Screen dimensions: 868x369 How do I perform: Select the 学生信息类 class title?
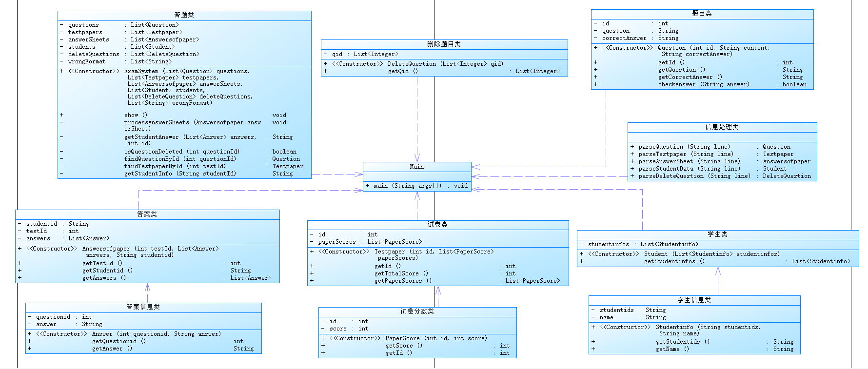pyautogui.click(x=694, y=300)
